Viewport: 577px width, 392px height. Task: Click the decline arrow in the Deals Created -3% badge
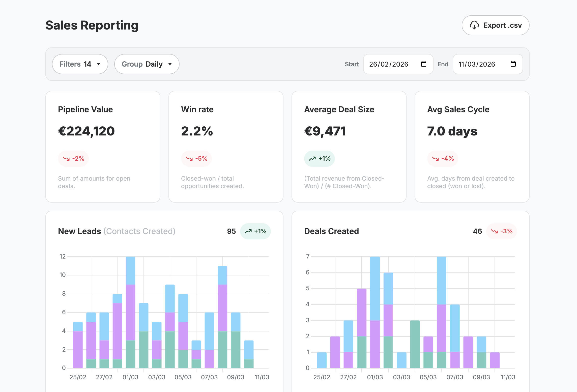coord(494,231)
